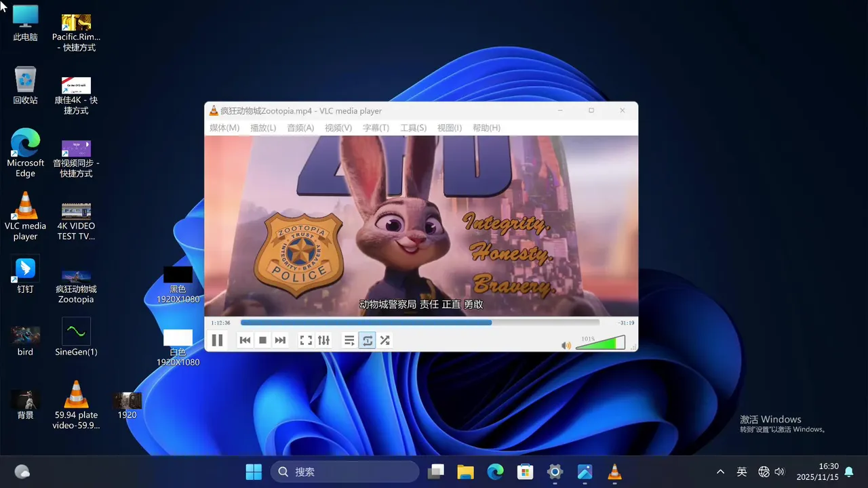Select VLC media player desktop shortcut
This screenshot has height=488, width=868.
tap(25, 216)
